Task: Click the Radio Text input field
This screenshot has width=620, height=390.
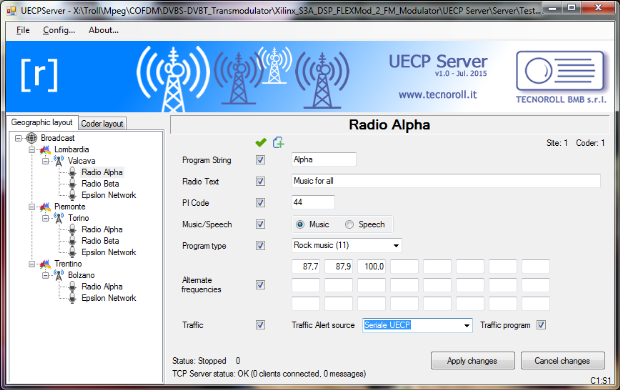Action: pyautogui.click(x=446, y=181)
